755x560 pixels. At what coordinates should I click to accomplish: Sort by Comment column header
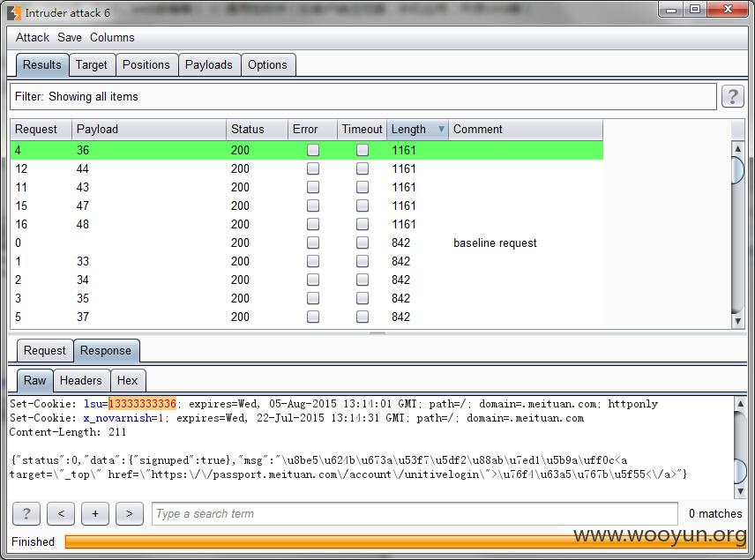526,129
